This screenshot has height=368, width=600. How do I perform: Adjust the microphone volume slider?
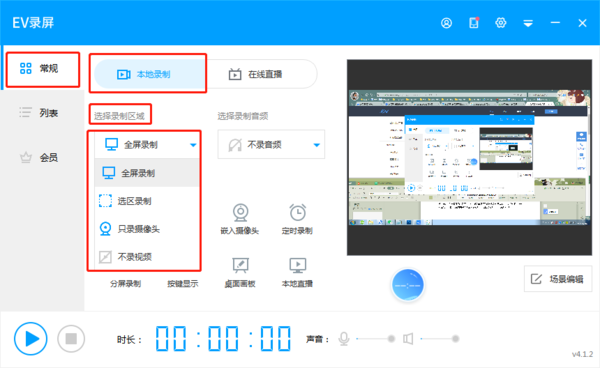point(375,339)
